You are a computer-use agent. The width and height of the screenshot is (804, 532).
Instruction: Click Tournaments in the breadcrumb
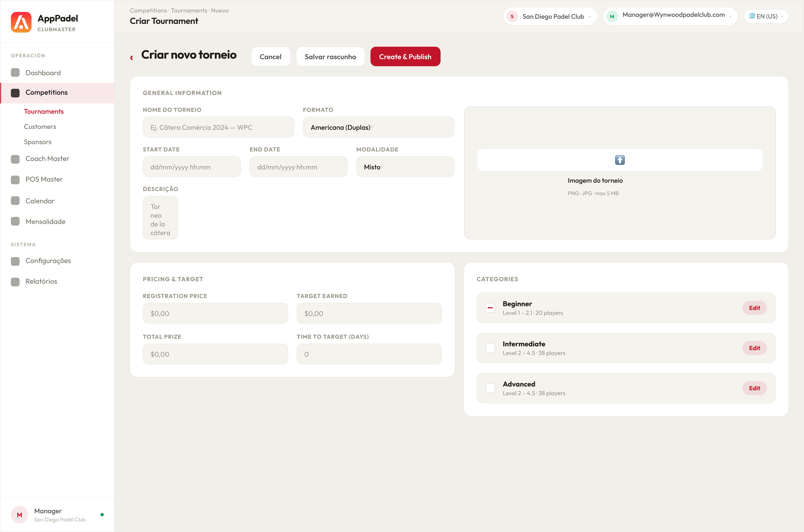click(x=189, y=11)
